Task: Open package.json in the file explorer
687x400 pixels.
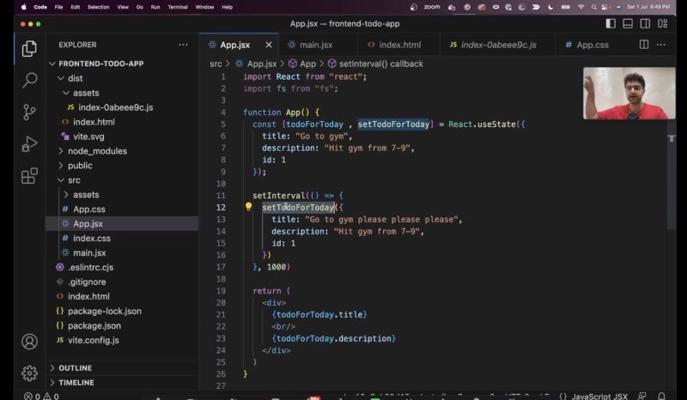Action: click(x=94, y=325)
